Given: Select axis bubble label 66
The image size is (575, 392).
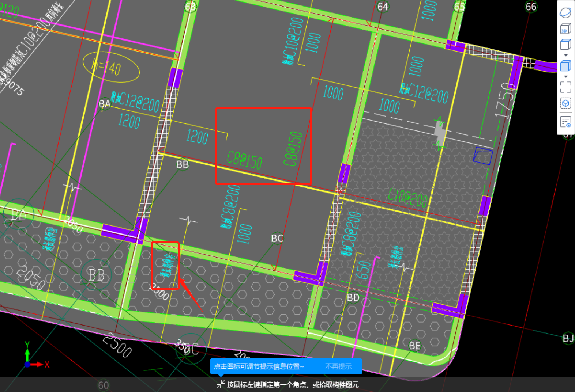Looking at the screenshot, I should [x=531, y=7].
